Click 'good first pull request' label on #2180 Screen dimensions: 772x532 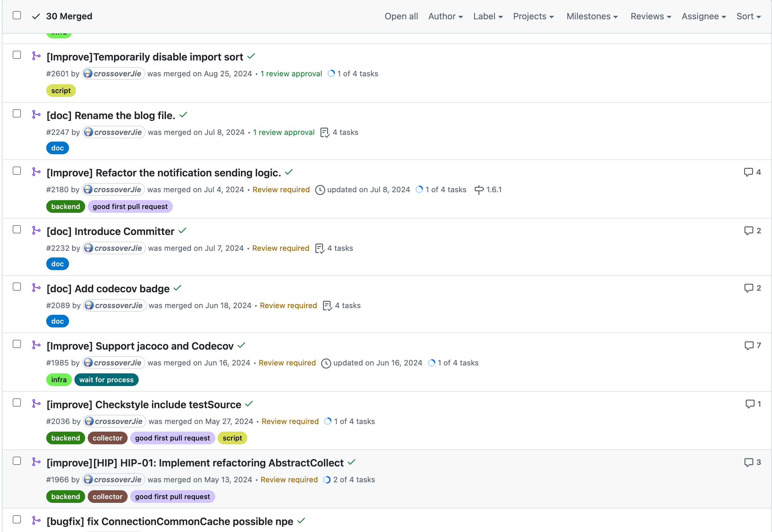pyautogui.click(x=130, y=206)
